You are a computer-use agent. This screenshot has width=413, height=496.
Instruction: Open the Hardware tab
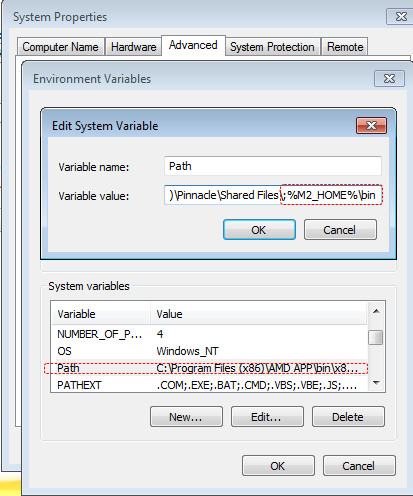pyautogui.click(x=133, y=47)
